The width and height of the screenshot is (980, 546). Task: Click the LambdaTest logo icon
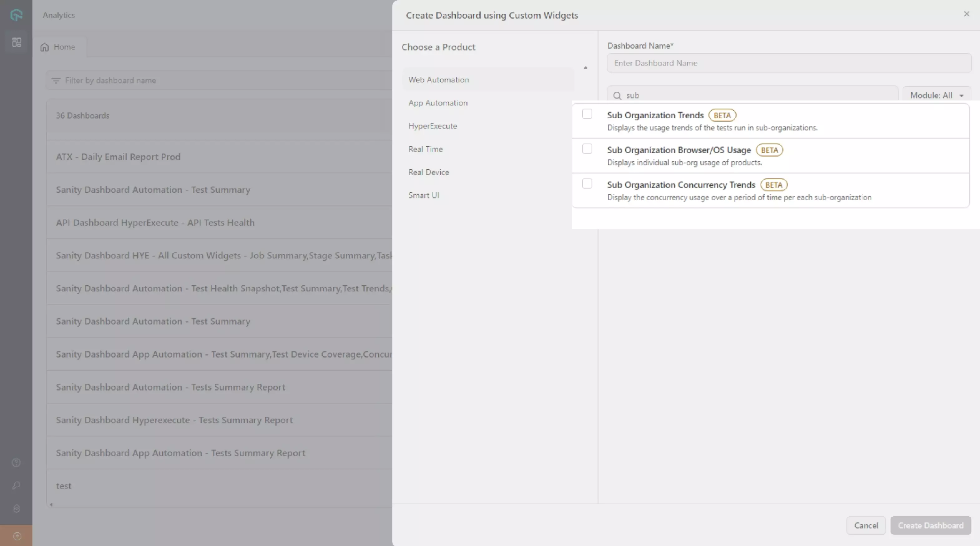coord(16,15)
